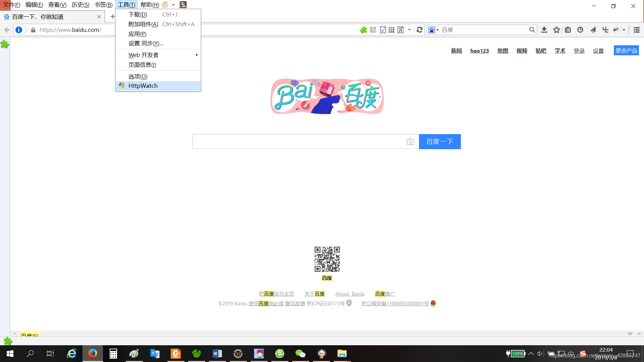
Task: Click the paper plane send icon
Action: click(593, 30)
